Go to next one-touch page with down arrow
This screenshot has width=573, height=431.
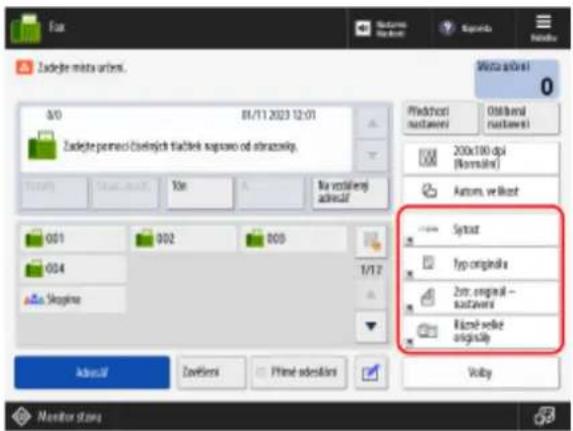tap(371, 326)
